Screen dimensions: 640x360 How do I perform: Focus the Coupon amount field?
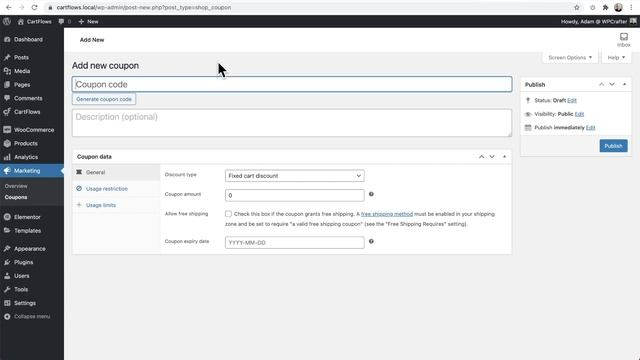(x=294, y=195)
